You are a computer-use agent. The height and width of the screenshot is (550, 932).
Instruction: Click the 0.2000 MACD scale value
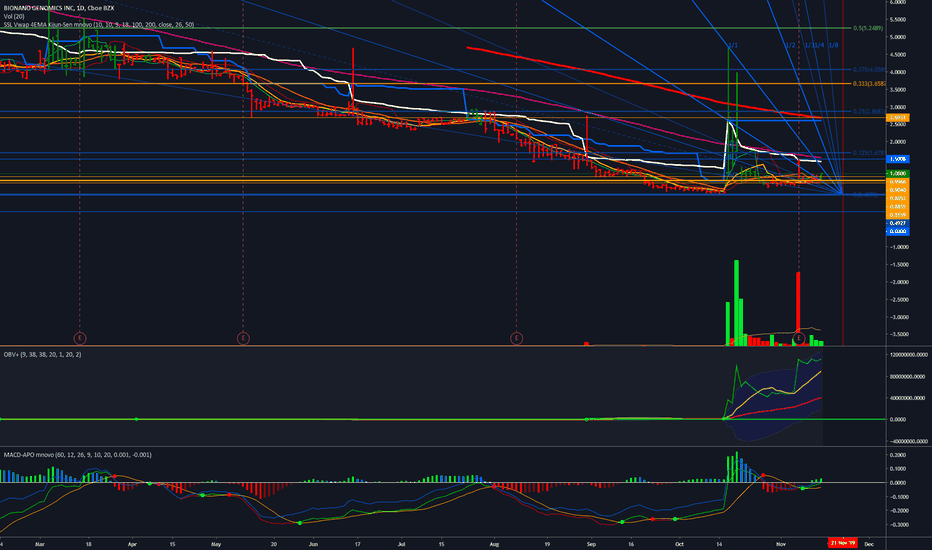pos(899,455)
